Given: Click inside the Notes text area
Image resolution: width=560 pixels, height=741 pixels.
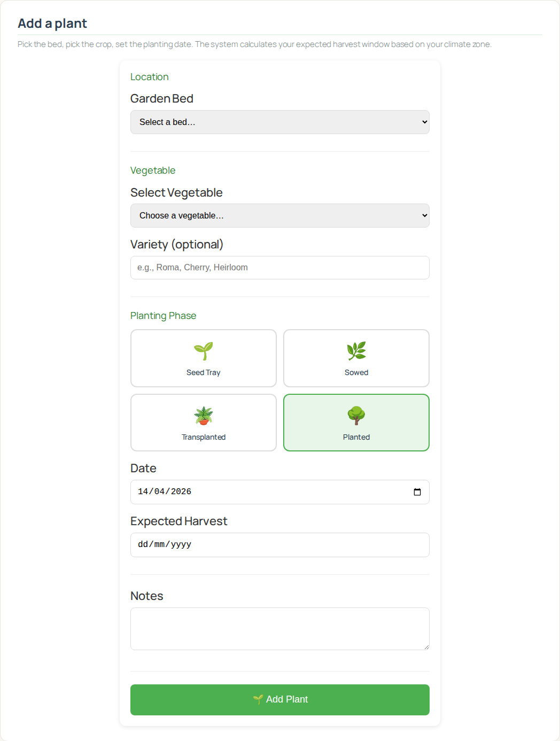Looking at the screenshot, I should [279, 628].
